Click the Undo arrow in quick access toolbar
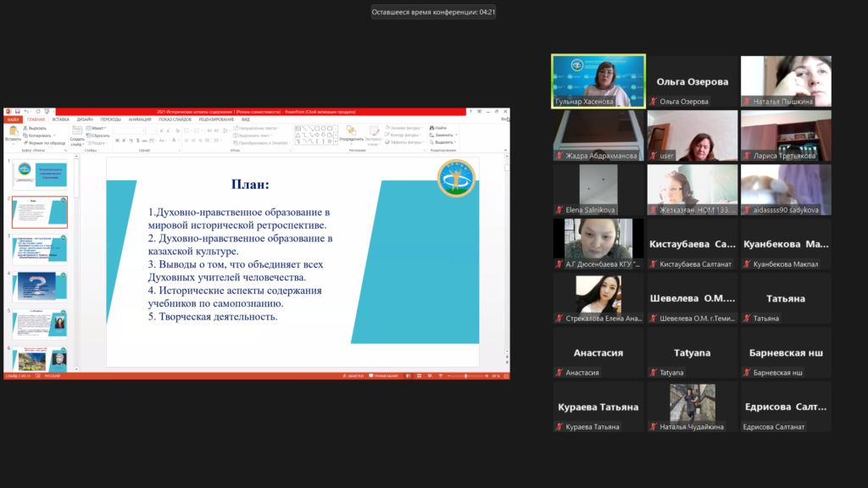 tap(26, 111)
